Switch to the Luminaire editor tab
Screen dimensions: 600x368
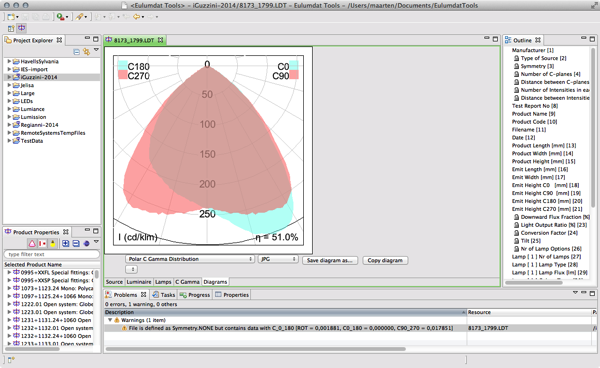[x=139, y=282]
